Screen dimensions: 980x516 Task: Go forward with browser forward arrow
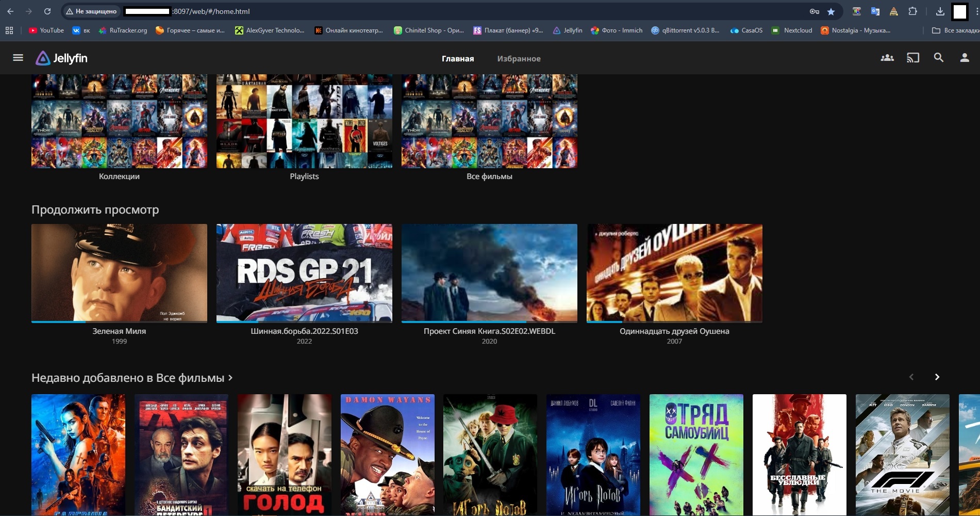[29, 11]
